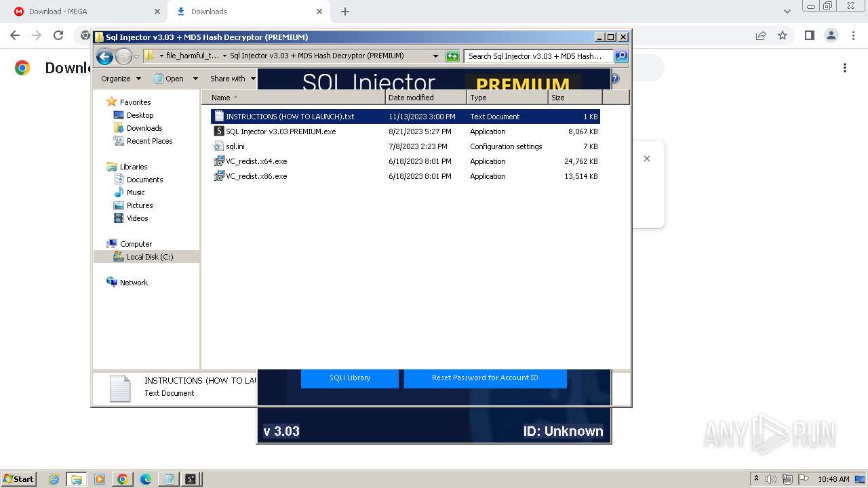Open Downloads page more actions menu
This screenshot has width=868, height=488.
coord(845,68)
